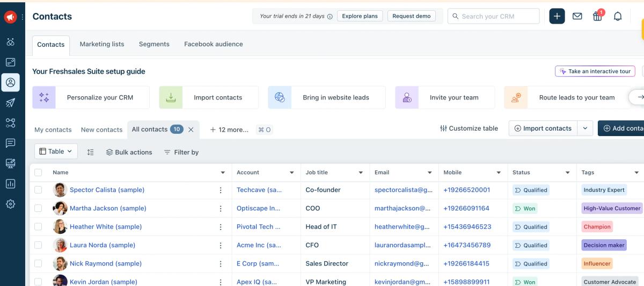Screen dimensions: 644x286
Task: Click the vertical dots beside logo
Action: pos(22,17)
